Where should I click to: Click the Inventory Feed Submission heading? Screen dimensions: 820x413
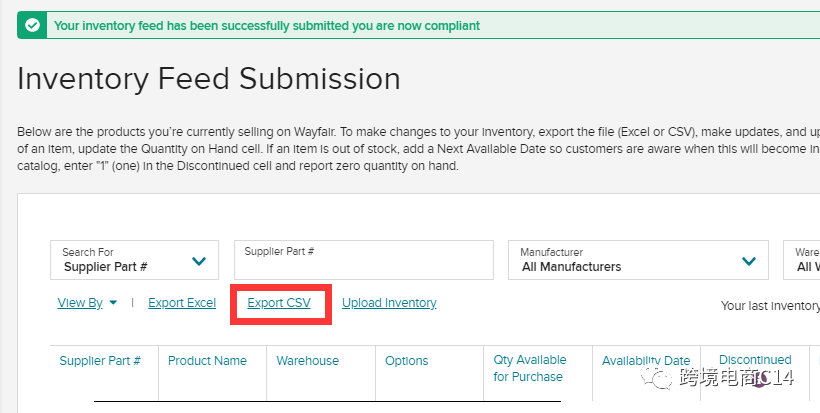point(209,79)
